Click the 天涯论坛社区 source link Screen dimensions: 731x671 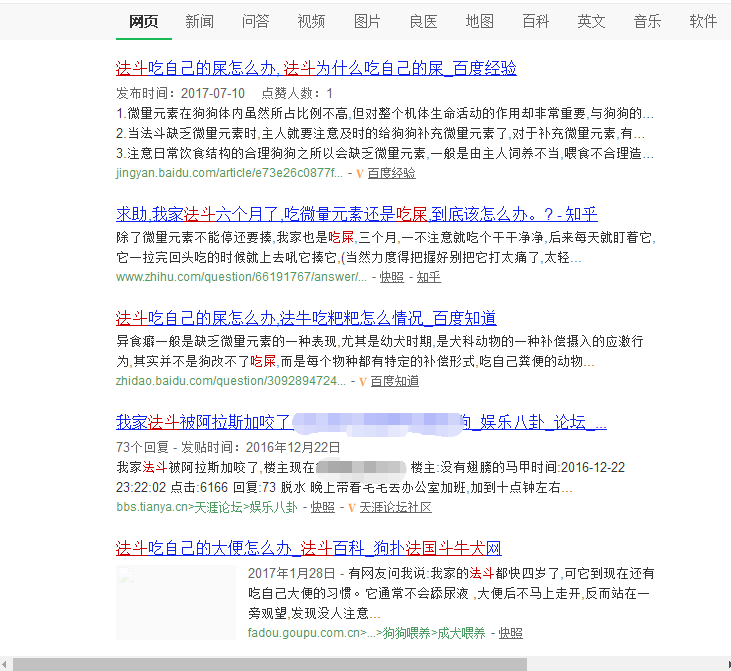395,507
